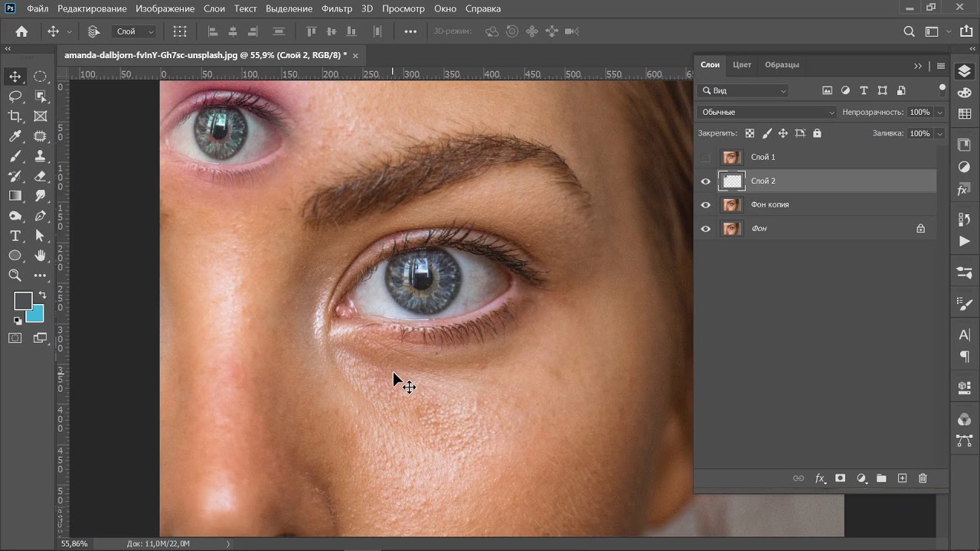Screen dimensions: 980x551
Task: Select the Hand tool
Action: [41, 256]
